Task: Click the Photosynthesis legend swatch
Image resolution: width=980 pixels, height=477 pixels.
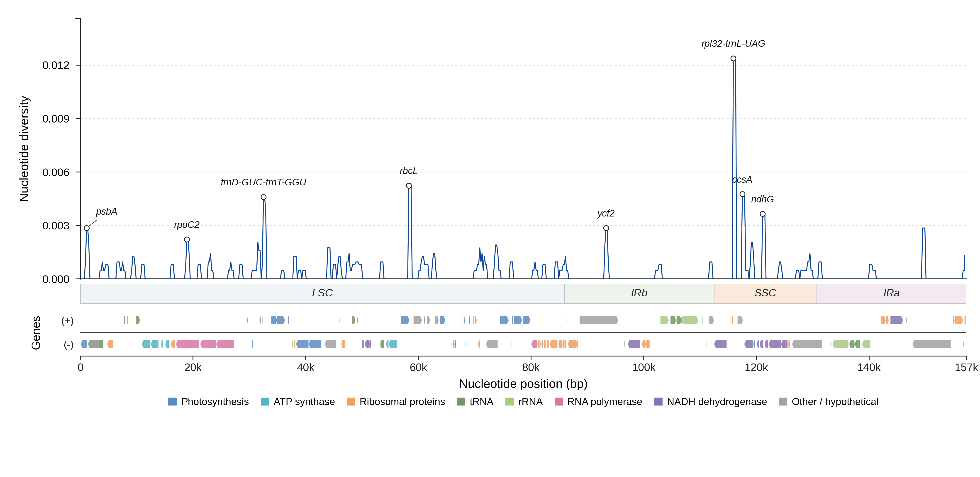Action: tap(172, 402)
